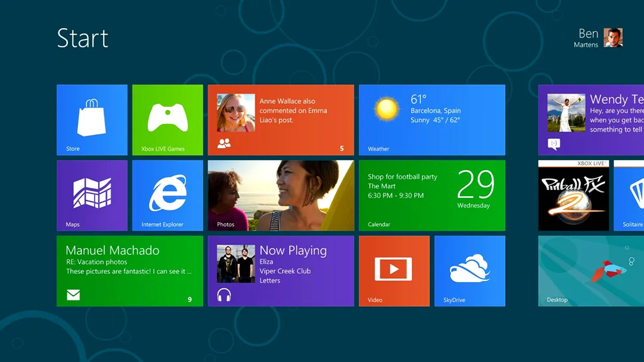Launch the Video app

coord(394,271)
